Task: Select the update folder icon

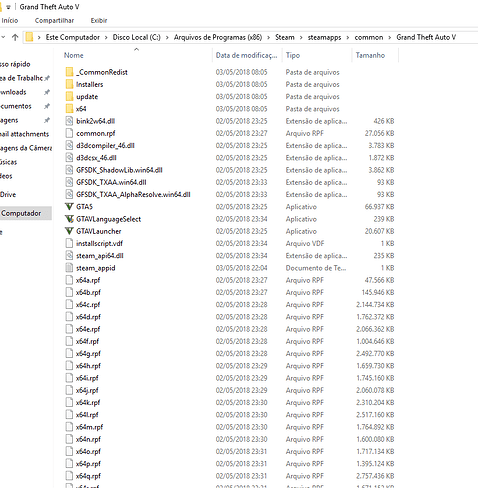Action: coord(69,97)
